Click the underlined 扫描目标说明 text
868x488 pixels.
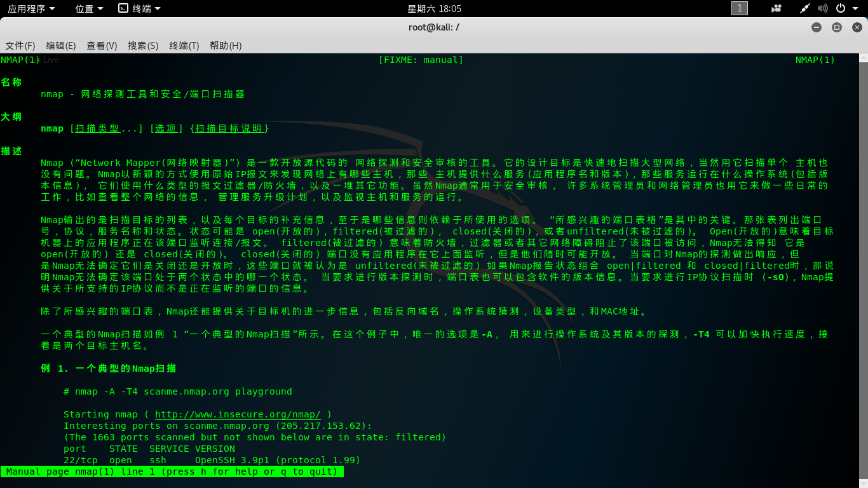[229, 128]
